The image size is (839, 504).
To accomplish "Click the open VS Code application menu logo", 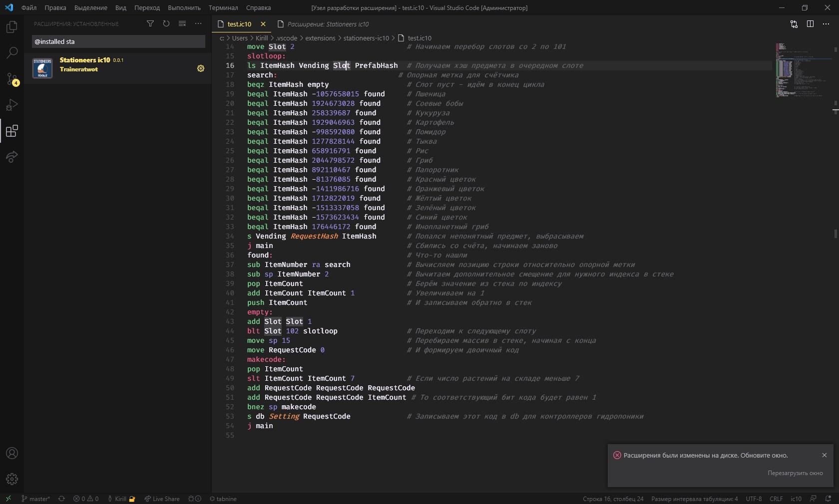I will 9,7.
